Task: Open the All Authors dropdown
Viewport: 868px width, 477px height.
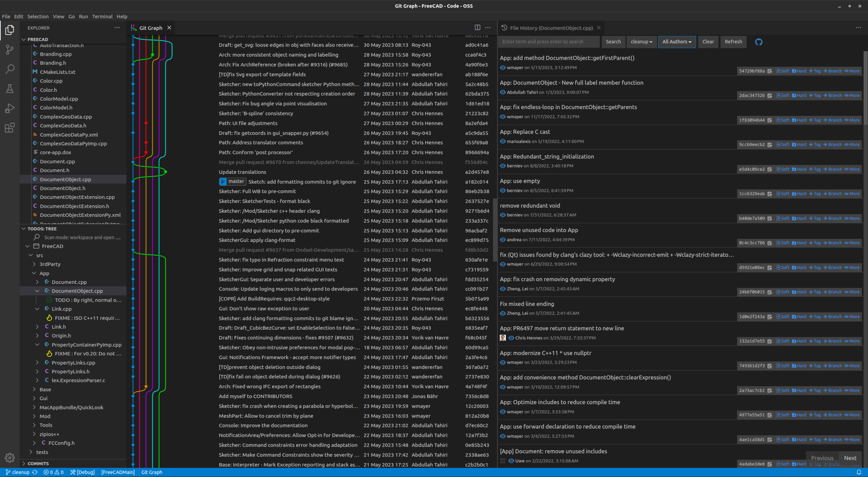Action: (677, 42)
